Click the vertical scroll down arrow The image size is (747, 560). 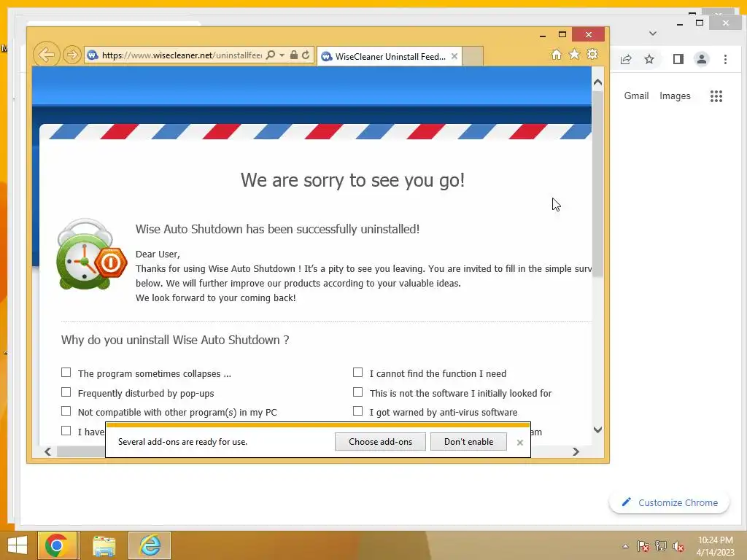[x=598, y=429]
